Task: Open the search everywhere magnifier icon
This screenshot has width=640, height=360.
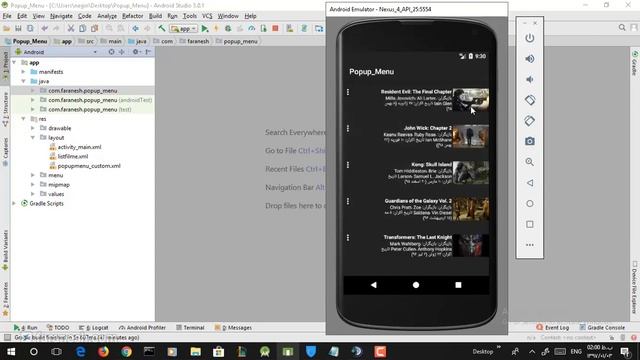Action: pos(622,27)
